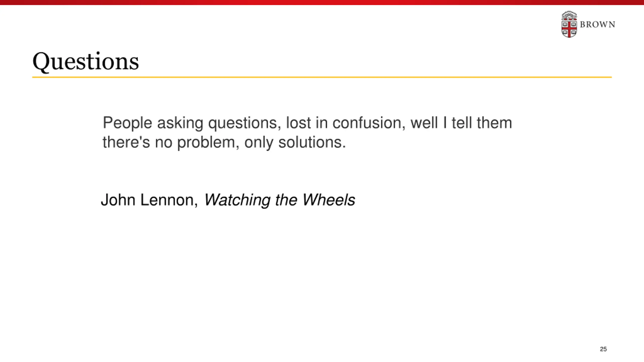Click the yellow divider line under title
The height and width of the screenshot is (362, 644).
322,77
